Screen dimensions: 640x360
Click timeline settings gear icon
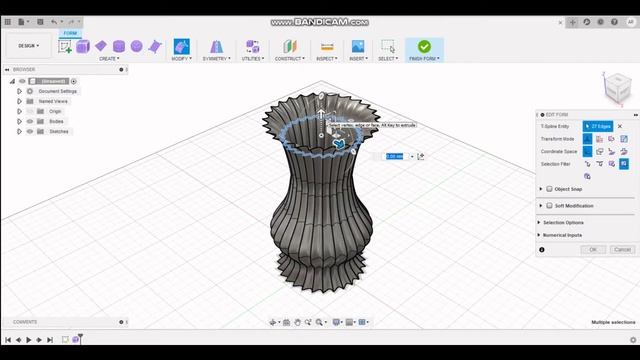pos(633,340)
